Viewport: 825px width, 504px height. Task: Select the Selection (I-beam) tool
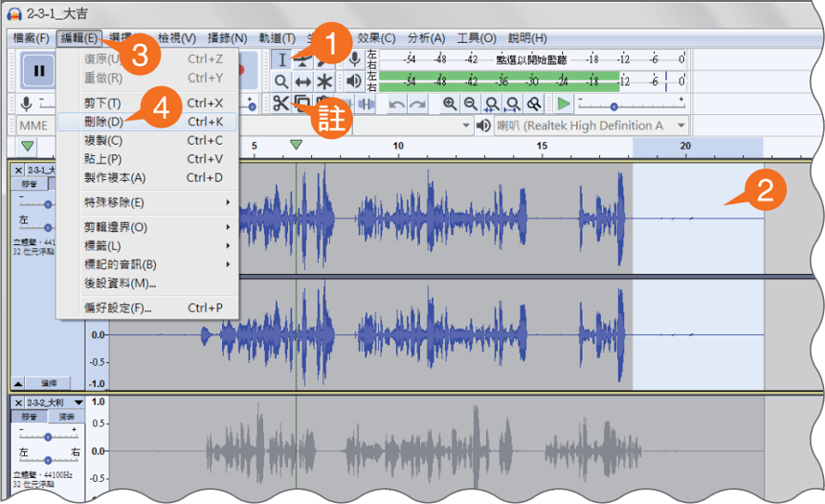point(282,59)
